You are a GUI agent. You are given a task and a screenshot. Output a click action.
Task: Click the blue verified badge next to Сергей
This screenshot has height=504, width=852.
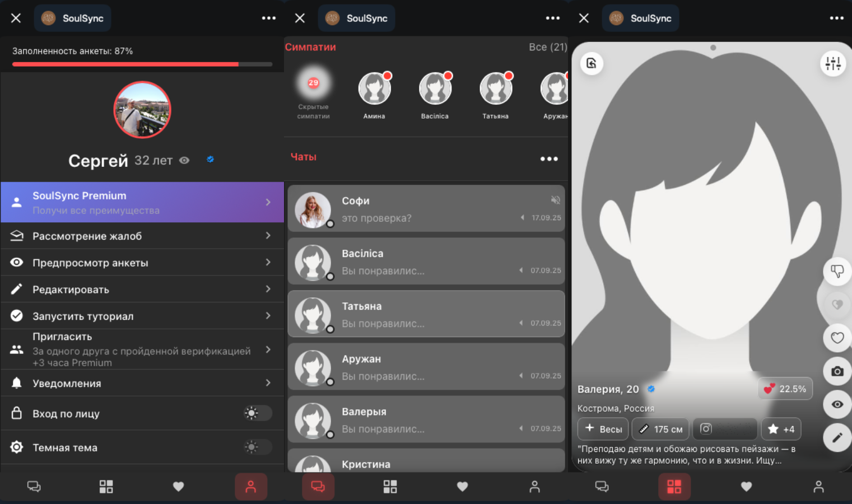[x=211, y=160]
